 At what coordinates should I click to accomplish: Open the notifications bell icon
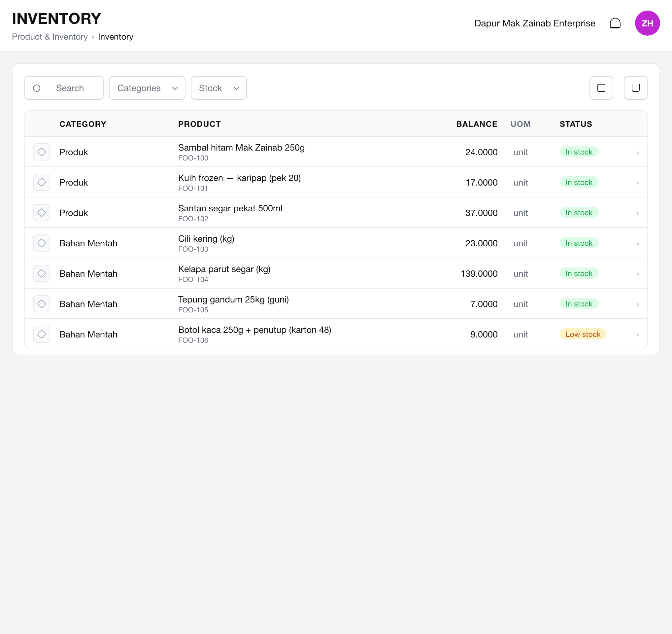point(615,23)
